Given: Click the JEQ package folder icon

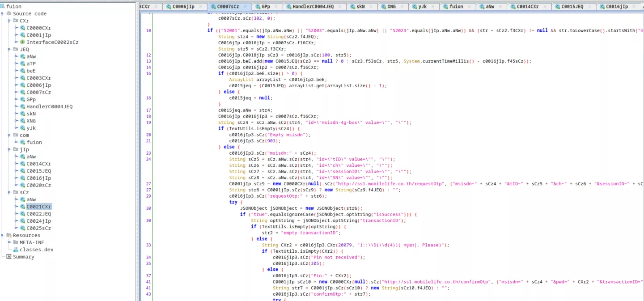Looking at the screenshot, I should coord(16,49).
